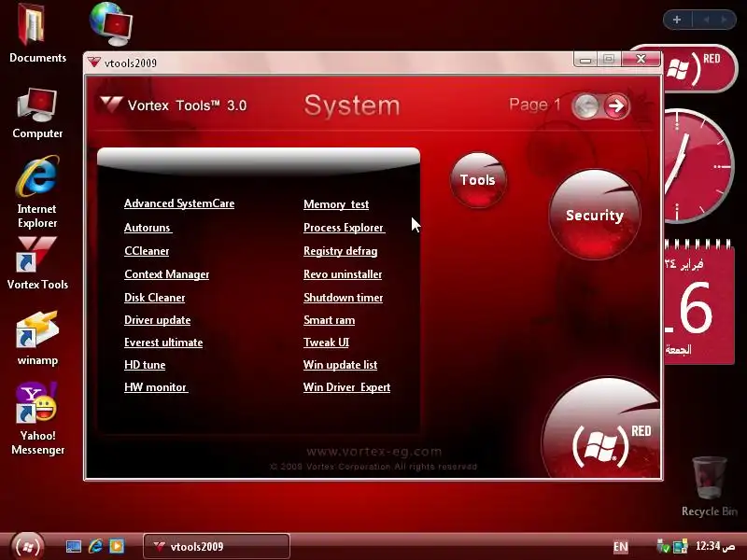Open the Media Player quick launch icon
The height and width of the screenshot is (560, 747).
(117, 546)
